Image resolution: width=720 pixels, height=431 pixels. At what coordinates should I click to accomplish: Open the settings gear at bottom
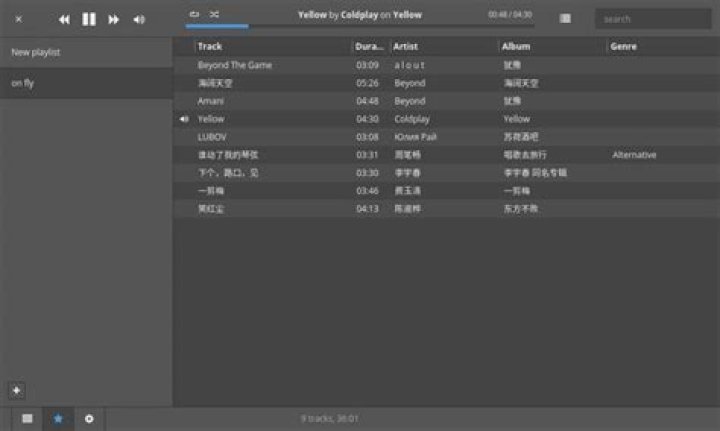click(89, 419)
